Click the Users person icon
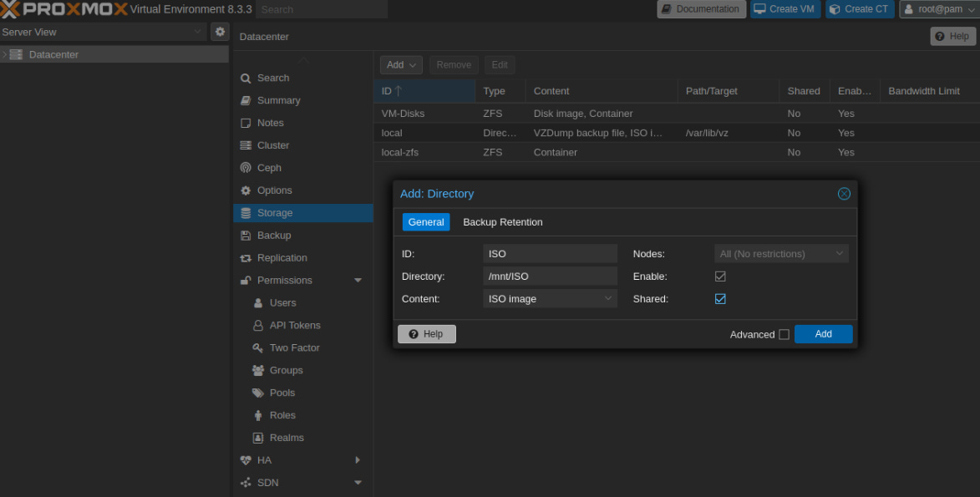The height and width of the screenshot is (497, 980). [x=258, y=302]
